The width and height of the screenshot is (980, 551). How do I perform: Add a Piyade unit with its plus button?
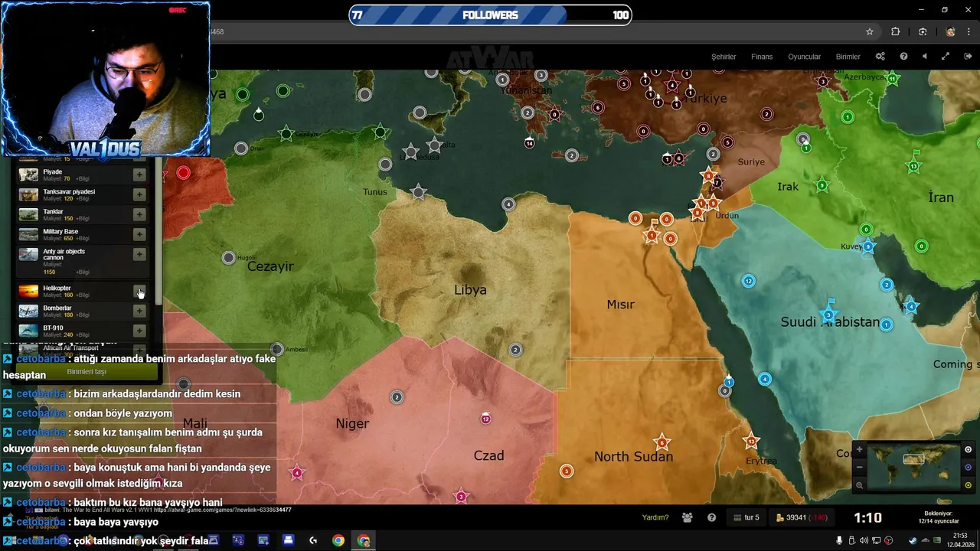click(x=139, y=174)
